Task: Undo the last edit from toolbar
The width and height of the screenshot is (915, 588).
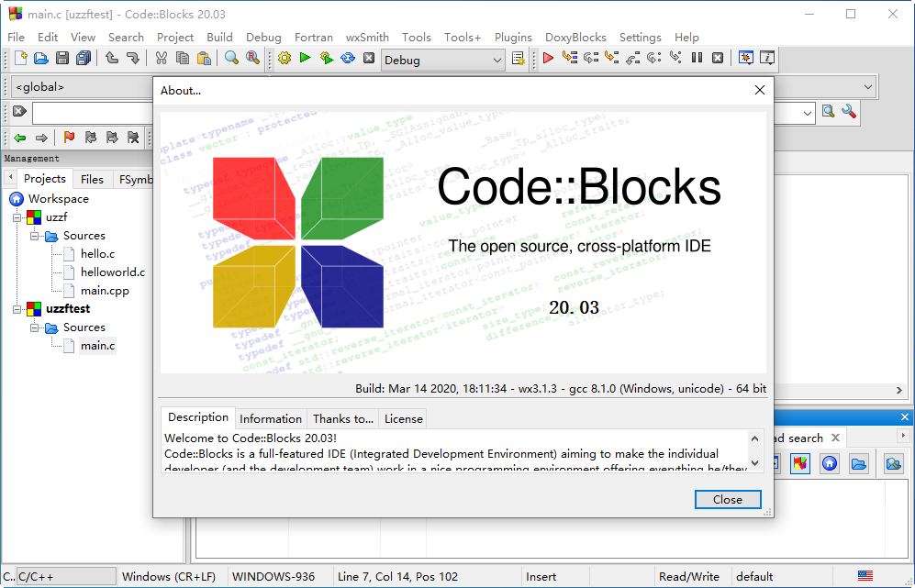Action: click(111, 58)
